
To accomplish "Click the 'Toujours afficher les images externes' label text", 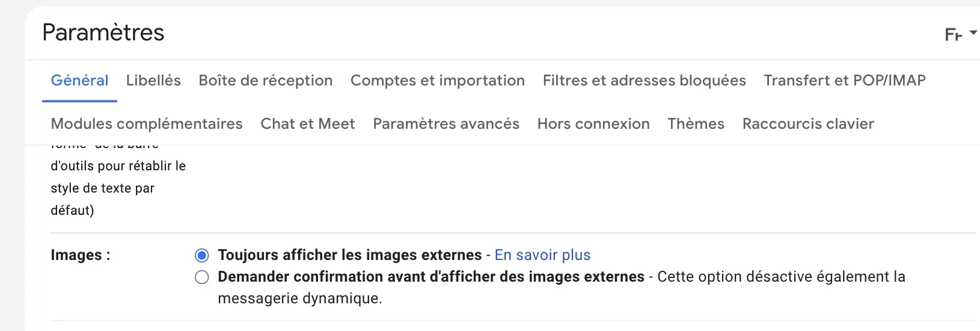I will pos(350,255).
